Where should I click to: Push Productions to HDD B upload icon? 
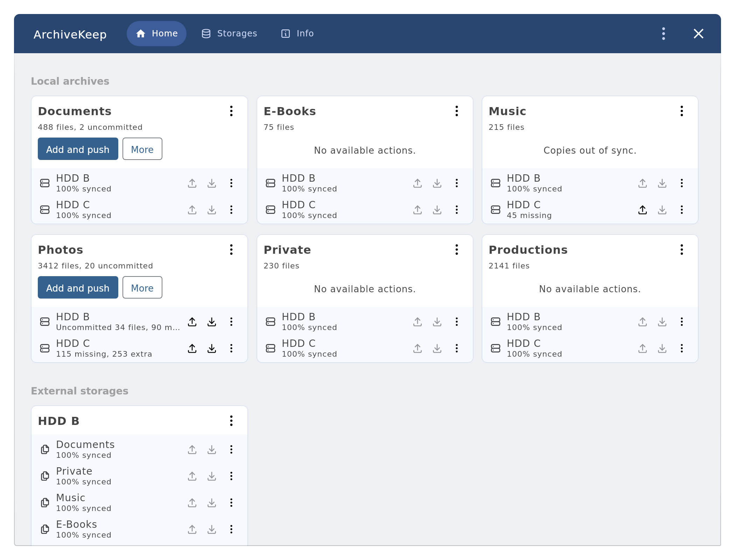642,322
